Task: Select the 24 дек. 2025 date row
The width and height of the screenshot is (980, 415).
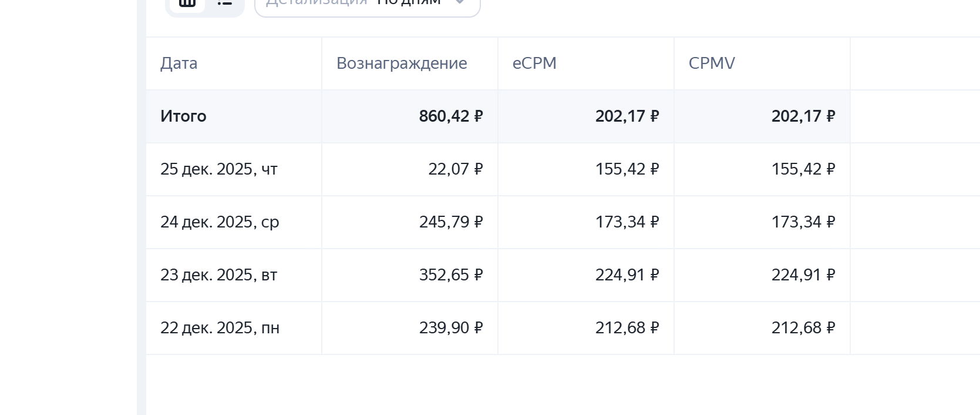Action: [220, 222]
